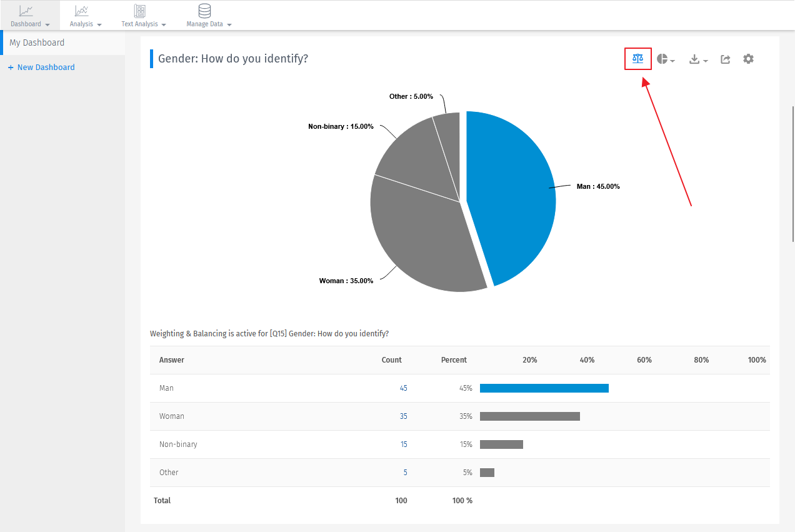This screenshot has height=532, width=795.
Task: Click the download icon above the chart
Action: click(x=694, y=58)
